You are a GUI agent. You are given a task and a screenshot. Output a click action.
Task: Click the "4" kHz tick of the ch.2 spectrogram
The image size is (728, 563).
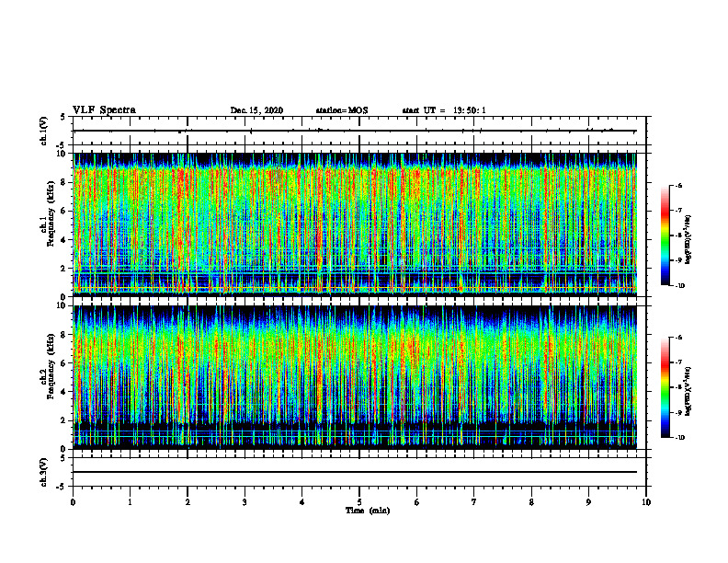(x=64, y=392)
